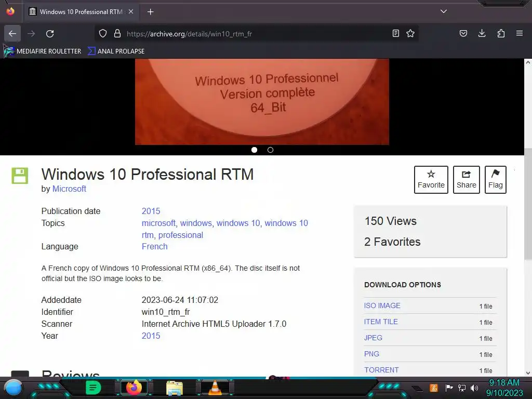Download the JPEG file
Image resolution: width=532 pixels, height=399 pixels.
pyautogui.click(x=373, y=338)
